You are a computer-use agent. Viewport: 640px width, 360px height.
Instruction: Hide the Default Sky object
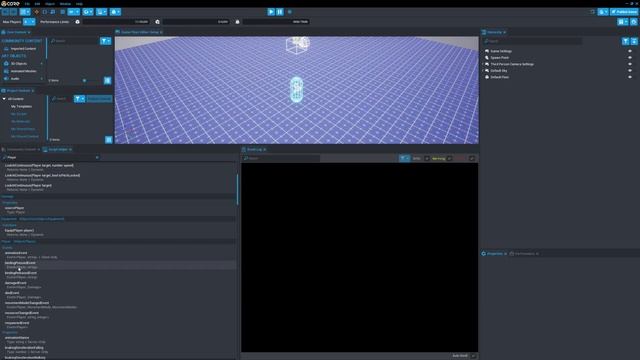coord(630,71)
